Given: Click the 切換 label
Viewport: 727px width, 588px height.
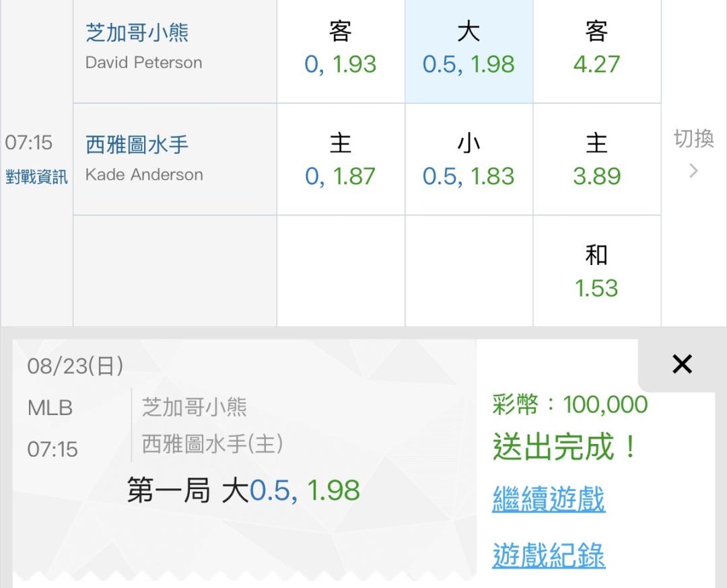Looking at the screenshot, I should pyautogui.click(x=693, y=139).
